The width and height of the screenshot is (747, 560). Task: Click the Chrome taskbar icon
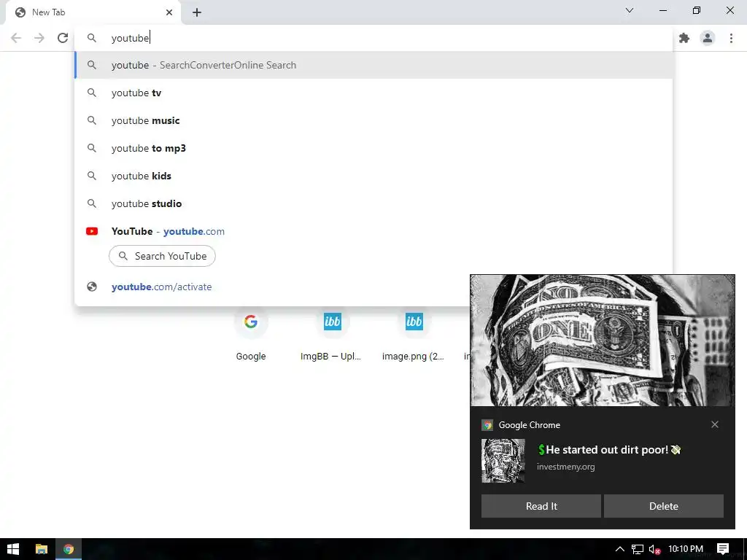[69, 549]
